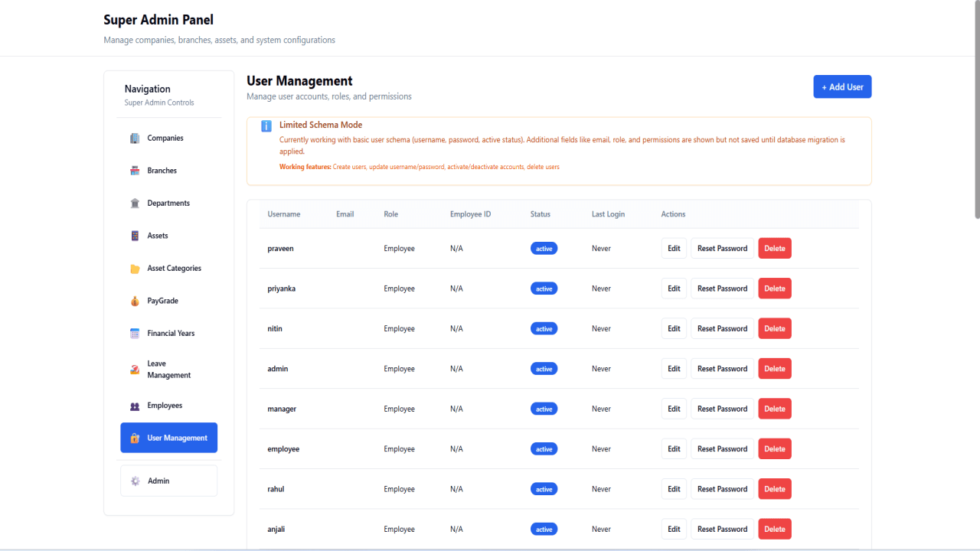Reset password for nitin
980x551 pixels.
click(x=722, y=328)
